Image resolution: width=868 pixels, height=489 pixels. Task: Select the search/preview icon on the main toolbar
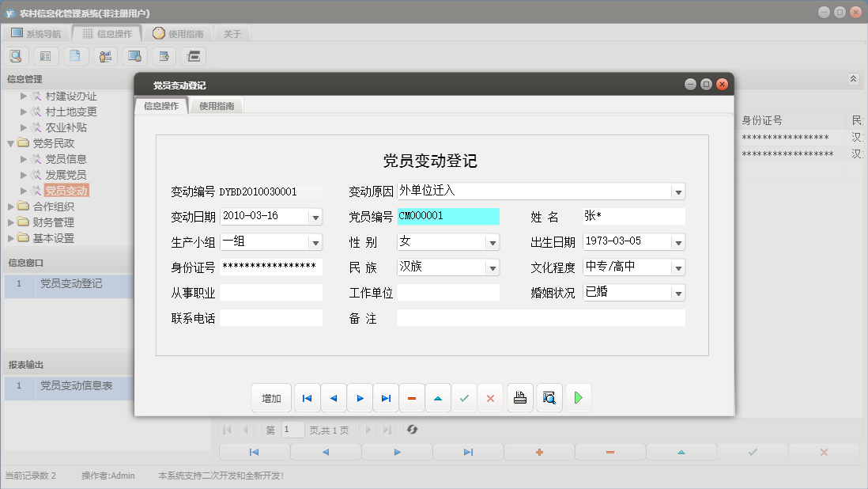point(16,55)
